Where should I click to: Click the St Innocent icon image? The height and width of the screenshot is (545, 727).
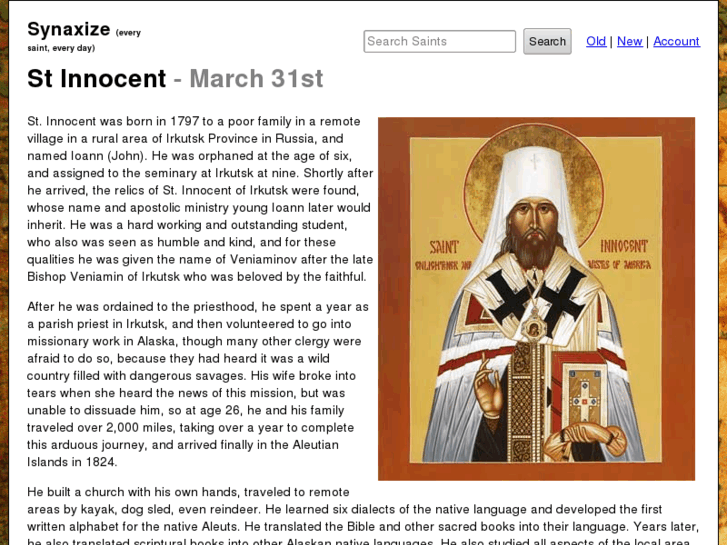(536, 299)
